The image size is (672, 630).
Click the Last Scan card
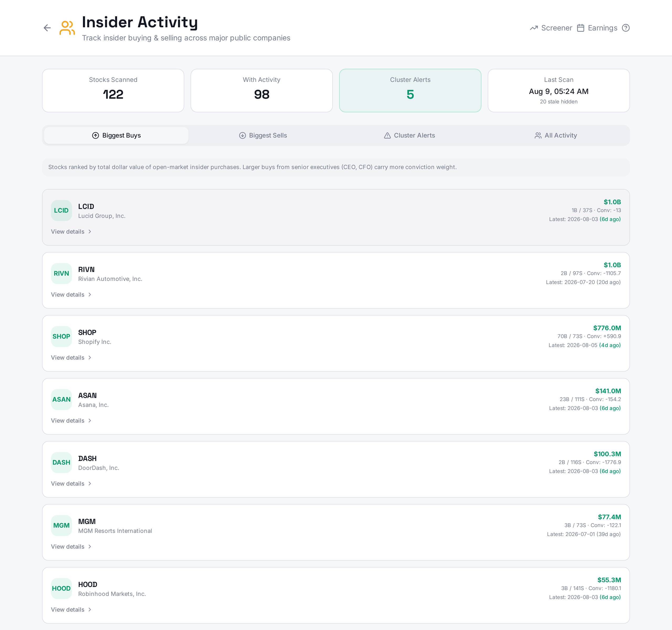pos(558,91)
